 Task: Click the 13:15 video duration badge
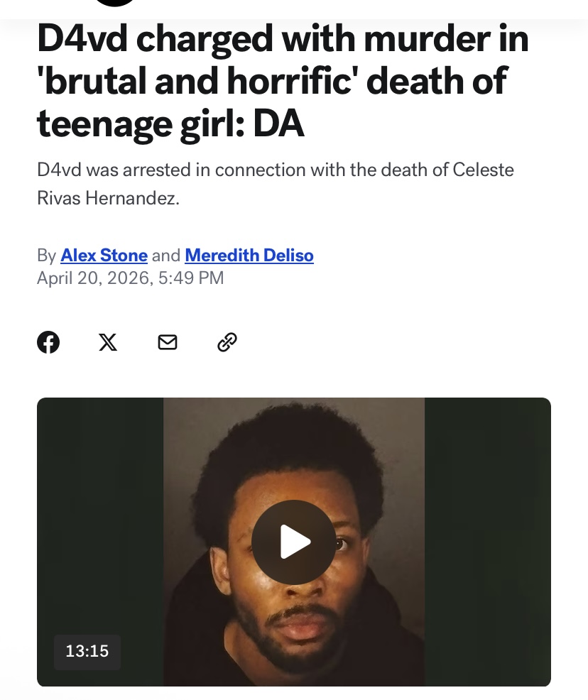click(87, 651)
